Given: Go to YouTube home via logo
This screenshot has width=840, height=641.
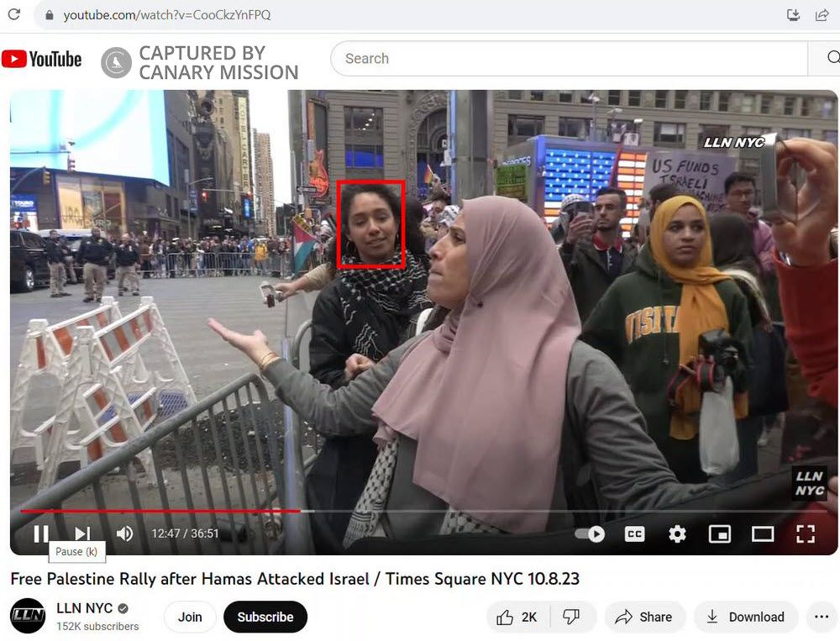Looking at the screenshot, I should [x=42, y=59].
